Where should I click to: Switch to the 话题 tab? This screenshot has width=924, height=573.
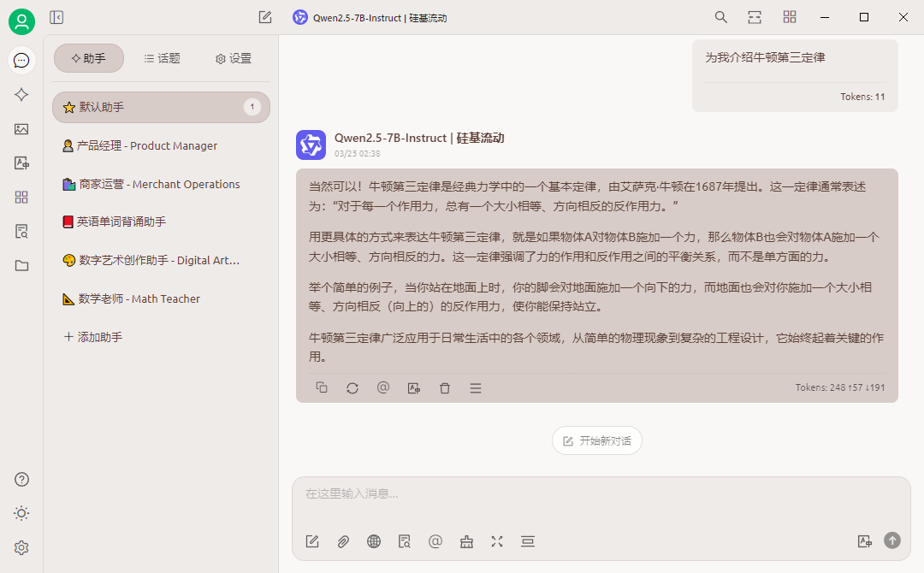point(162,58)
